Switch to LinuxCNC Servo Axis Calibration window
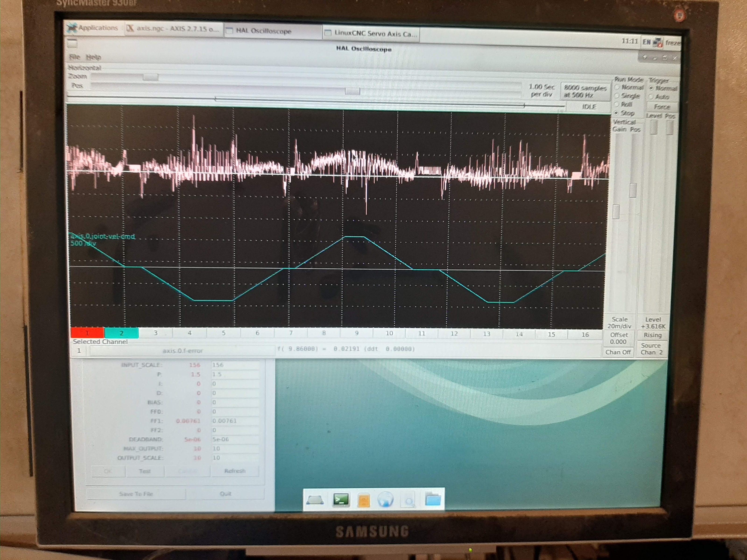Image resolution: width=747 pixels, height=560 pixels. pyautogui.click(x=371, y=33)
